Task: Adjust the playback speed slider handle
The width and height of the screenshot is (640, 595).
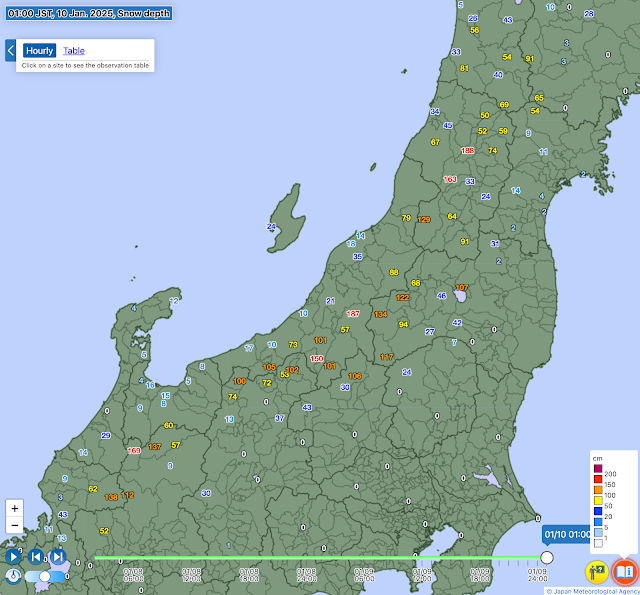Action: (45, 576)
